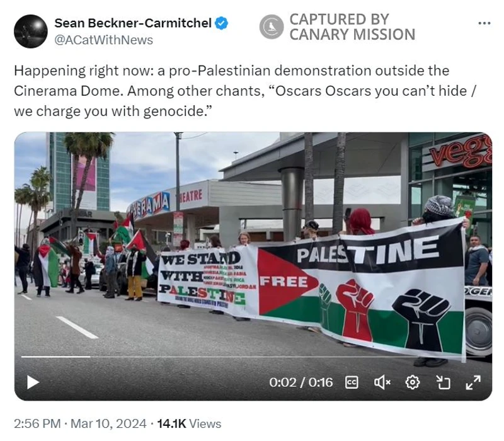Click the We Stand With Palestine banner

(x=207, y=278)
